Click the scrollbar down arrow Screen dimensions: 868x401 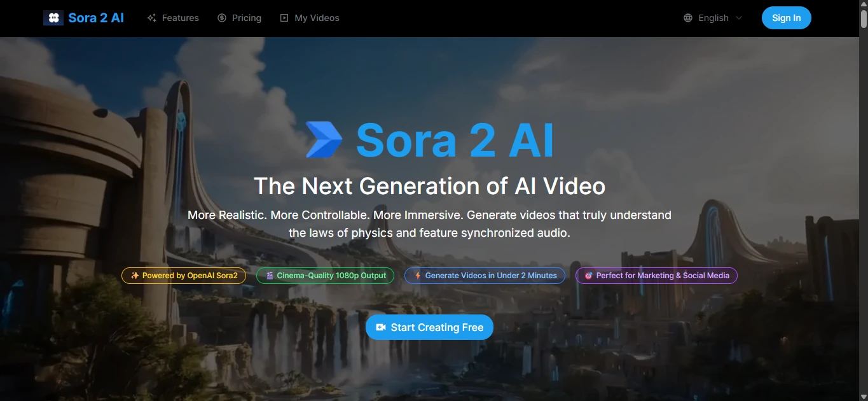click(x=864, y=396)
